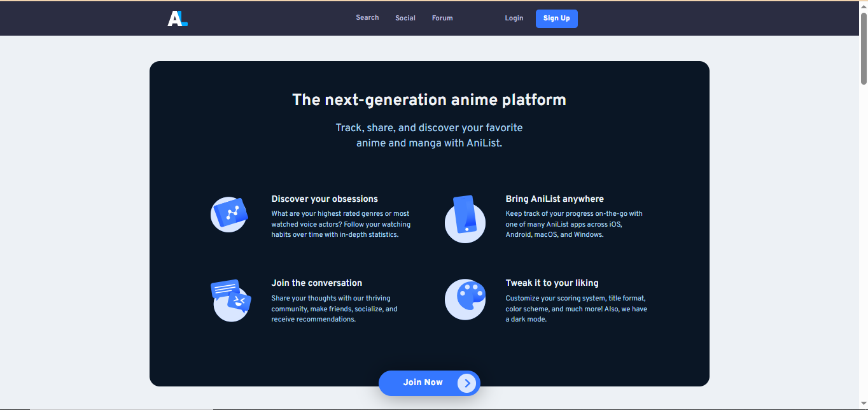This screenshot has width=868, height=410.
Task: Click the Sign Up button
Action: click(557, 18)
